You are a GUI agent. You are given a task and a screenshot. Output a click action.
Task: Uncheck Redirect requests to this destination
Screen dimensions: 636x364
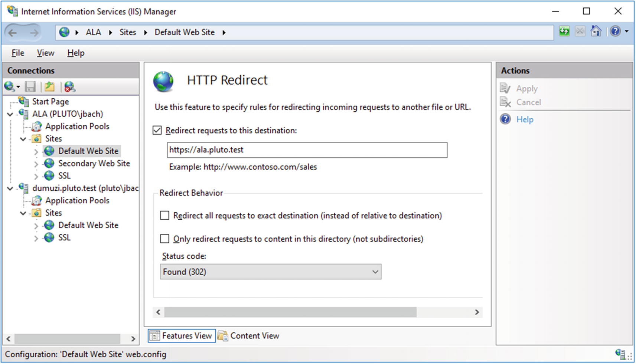[x=157, y=130]
